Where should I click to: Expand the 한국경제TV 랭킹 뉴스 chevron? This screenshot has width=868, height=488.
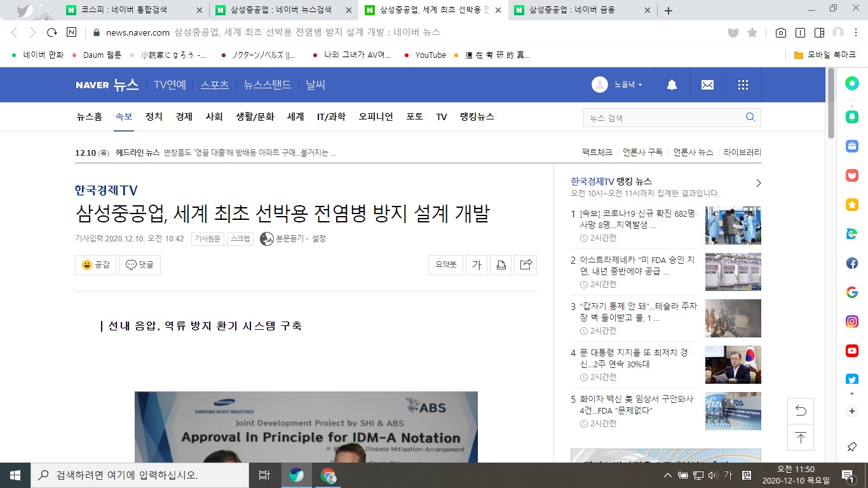(x=758, y=183)
